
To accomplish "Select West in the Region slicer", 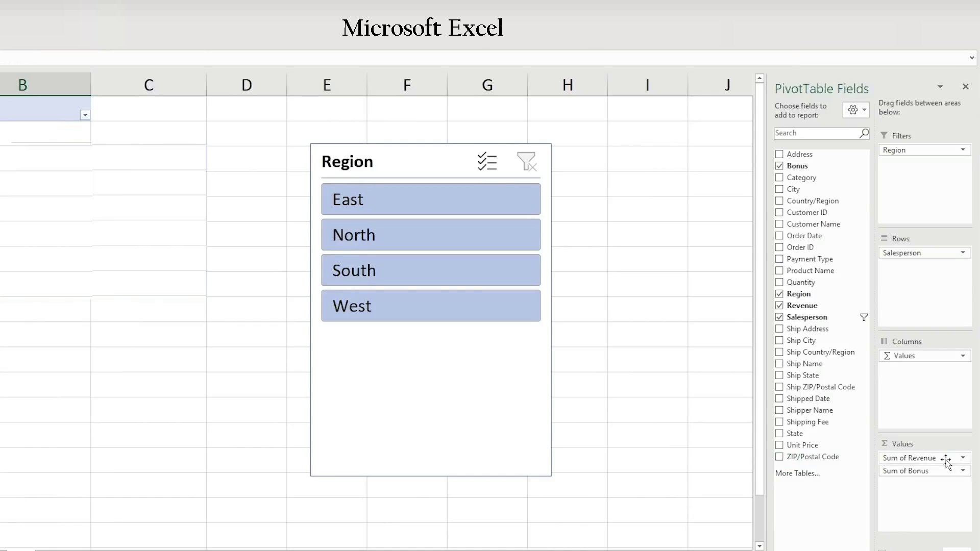I will (x=431, y=306).
